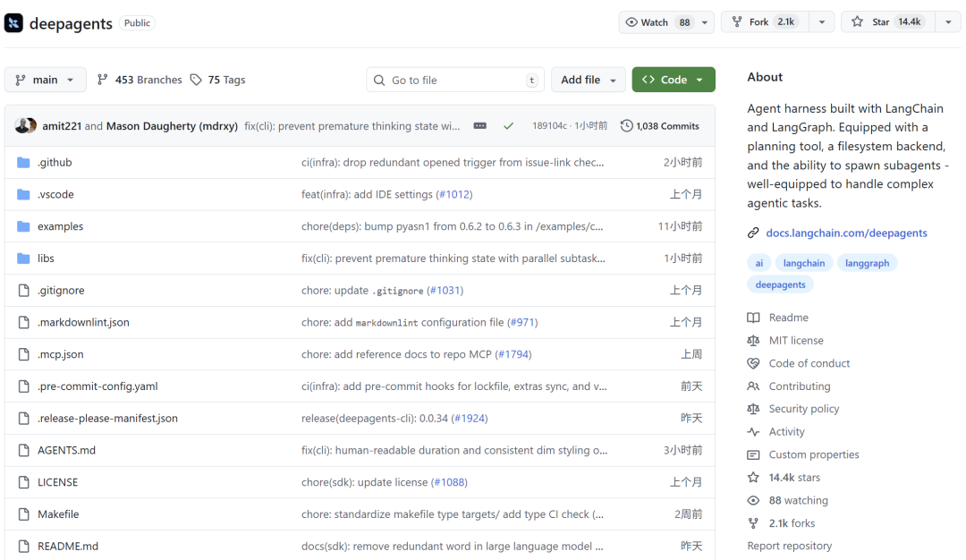Expand the Add file dropdown
This screenshot has width=966, height=560.
coord(588,80)
